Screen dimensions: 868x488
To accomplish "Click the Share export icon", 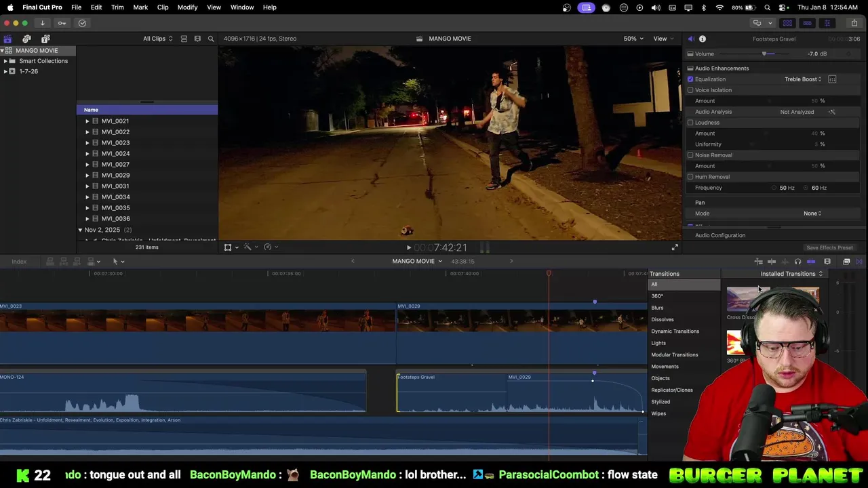I will (854, 23).
